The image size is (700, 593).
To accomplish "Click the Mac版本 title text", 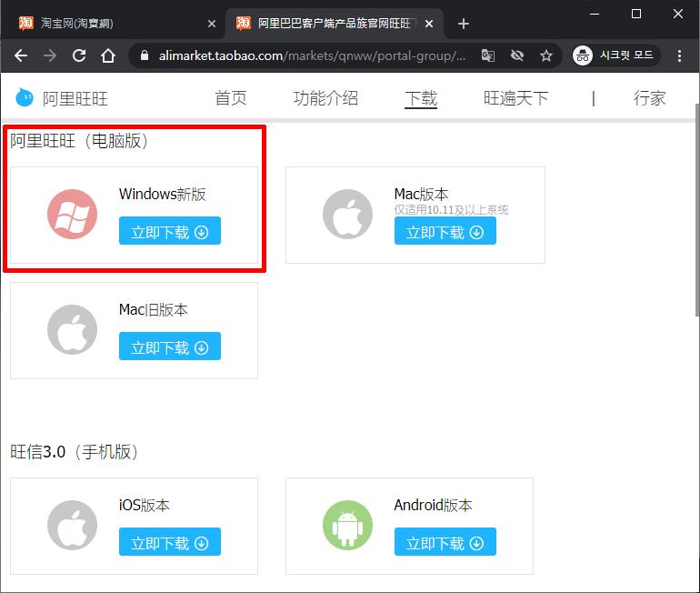I will tap(421, 195).
